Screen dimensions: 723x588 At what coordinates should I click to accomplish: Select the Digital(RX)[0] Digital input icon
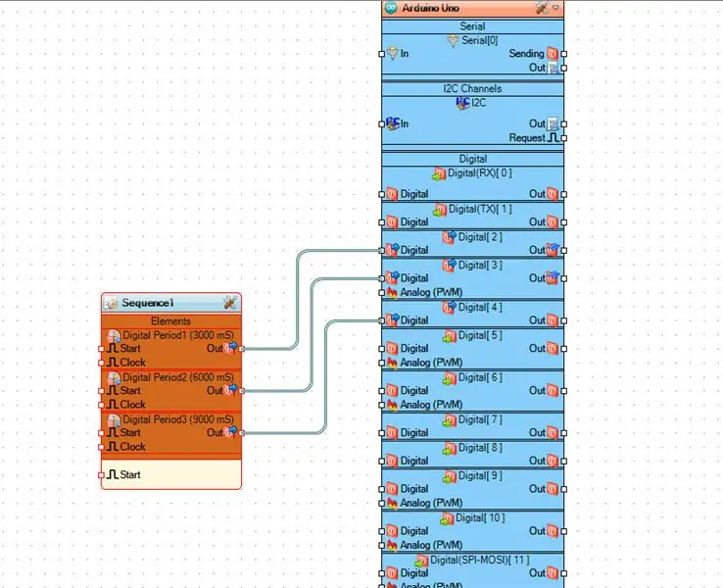(x=392, y=194)
